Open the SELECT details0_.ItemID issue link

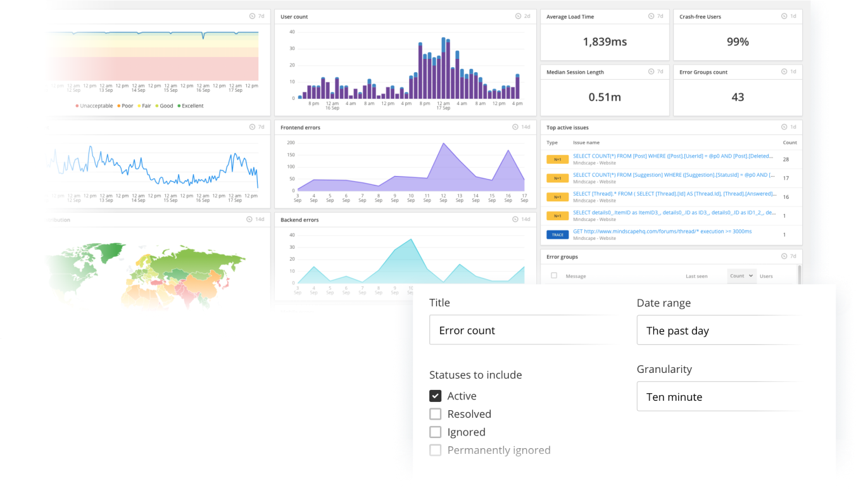pos(673,213)
